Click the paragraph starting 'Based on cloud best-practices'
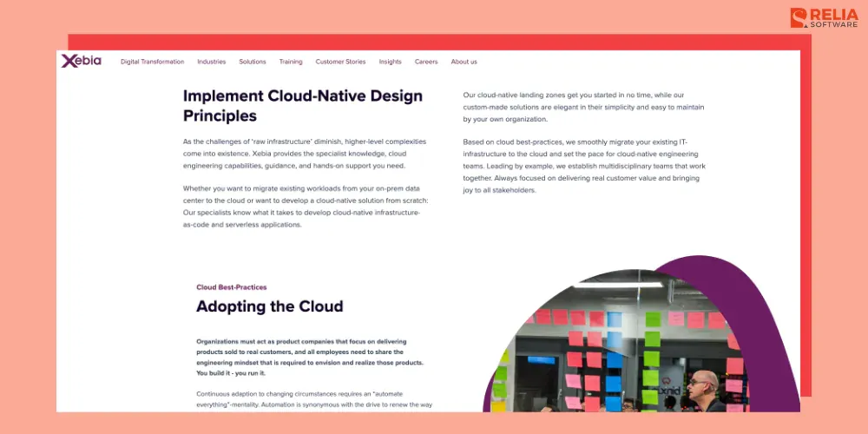Image resolution: width=868 pixels, height=434 pixels. 584,166
